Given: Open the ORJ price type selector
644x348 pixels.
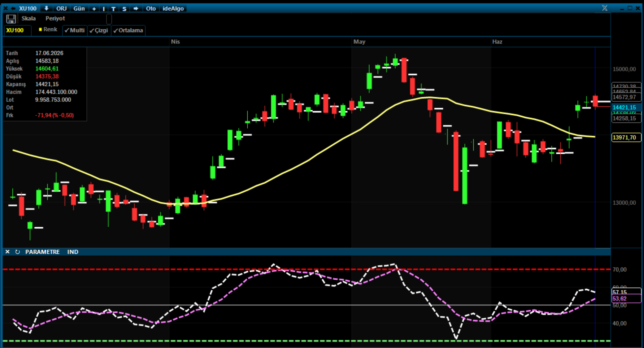Looking at the screenshot, I should coord(61,9).
